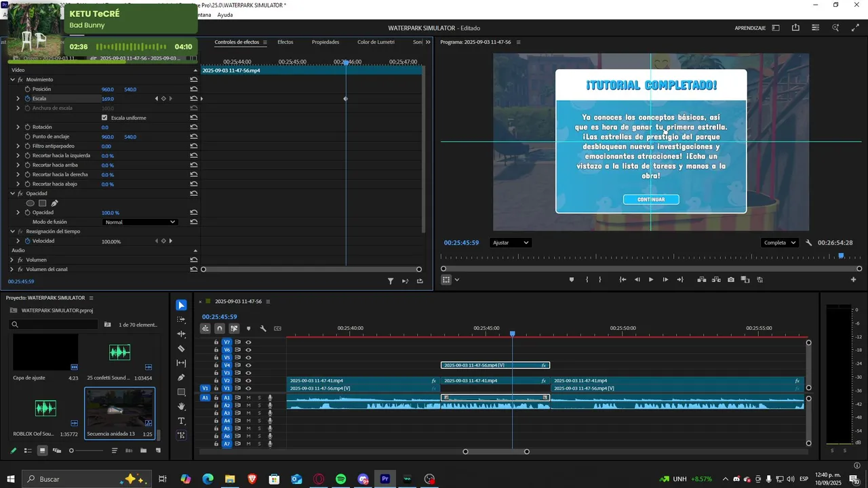
Task: Select the Track Select Forward tool
Action: pyautogui.click(x=181, y=319)
